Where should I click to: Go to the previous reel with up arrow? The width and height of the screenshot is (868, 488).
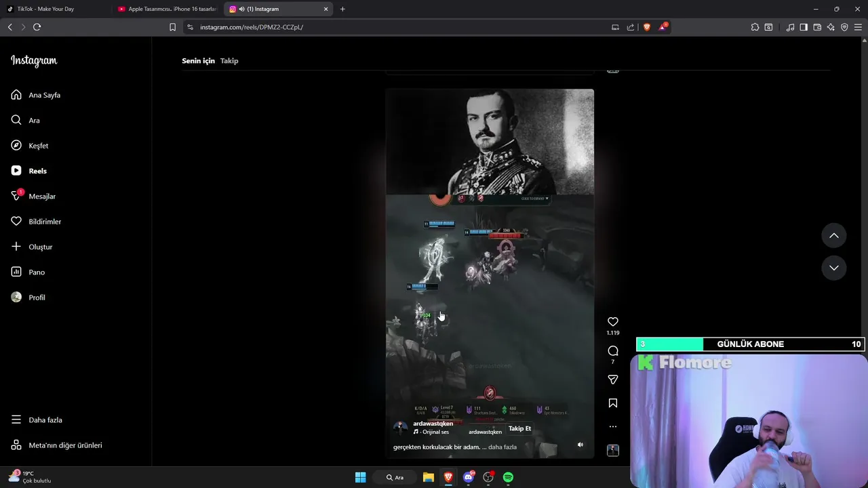[834, 235]
